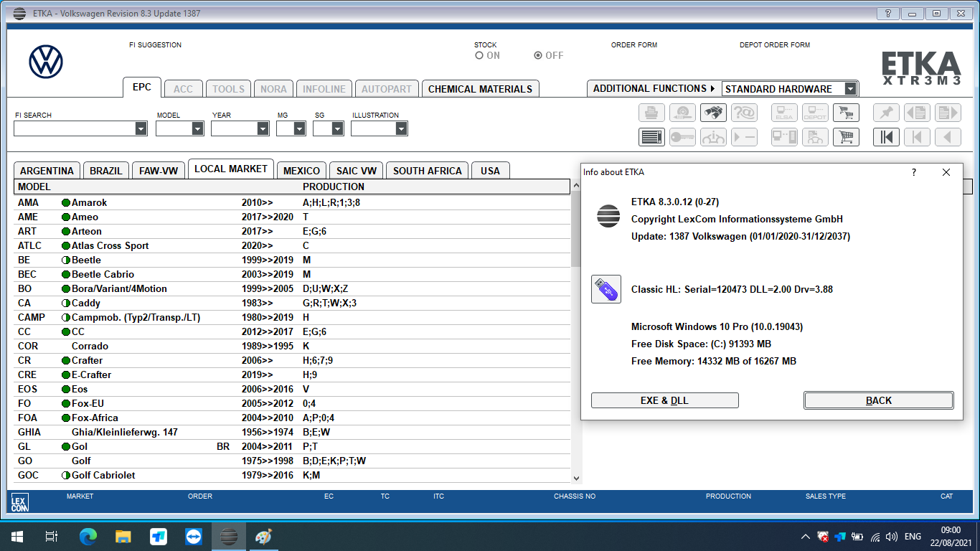Viewport: 980px width, 551px height.
Task: Click the ELSA toolbar icon
Action: click(784, 113)
